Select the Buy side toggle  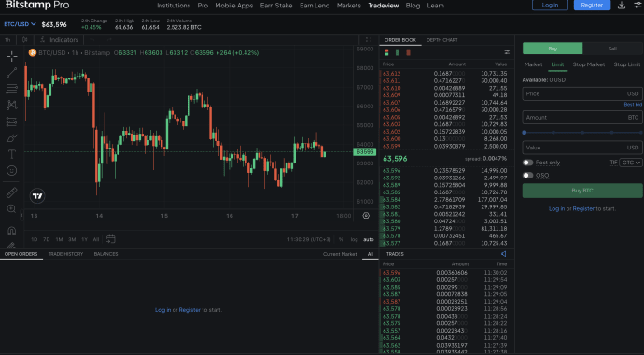click(x=553, y=49)
